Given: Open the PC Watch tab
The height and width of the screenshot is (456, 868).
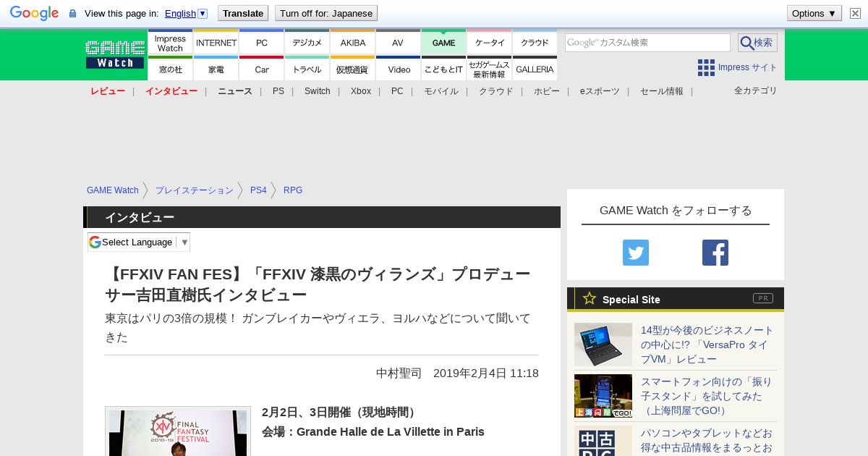Looking at the screenshot, I should (x=262, y=42).
